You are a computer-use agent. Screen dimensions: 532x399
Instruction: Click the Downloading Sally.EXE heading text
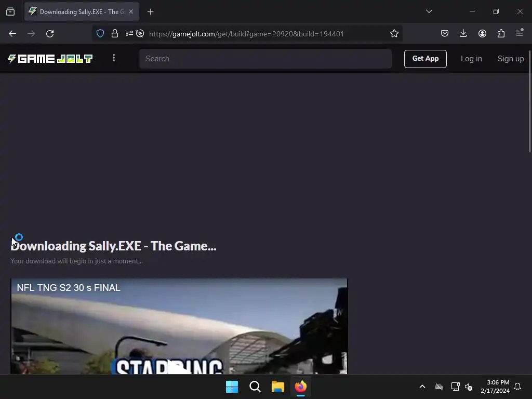click(113, 246)
